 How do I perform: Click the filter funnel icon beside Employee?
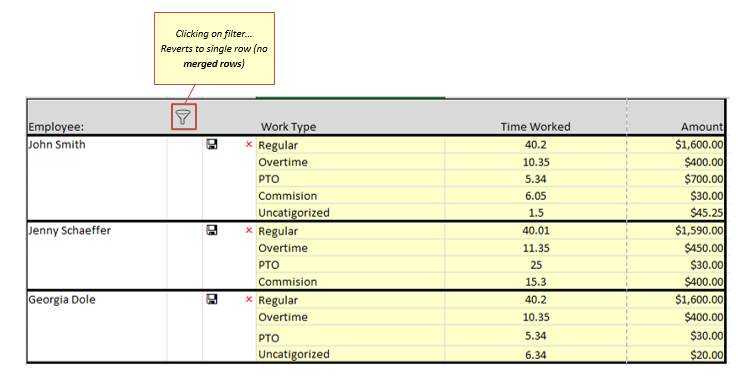pos(184,117)
